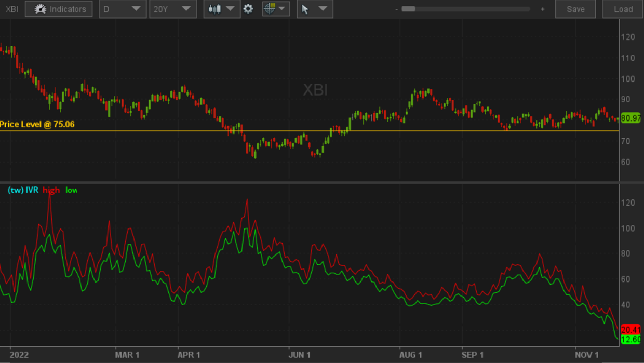Expand the chart style dropdown arrow
644x363 pixels.
pos(231,9)
